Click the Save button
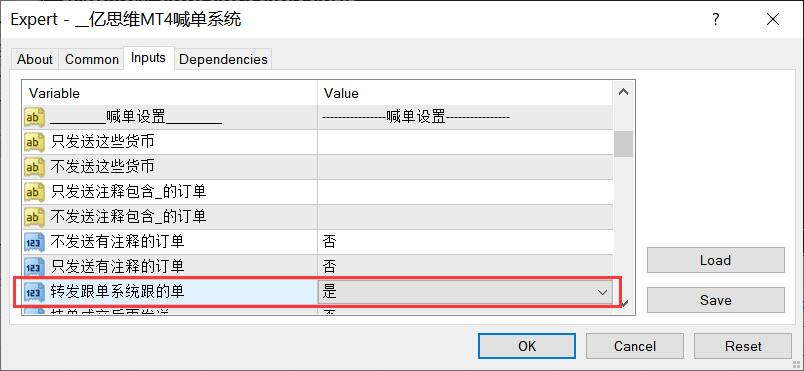The image size is (804, 371). click(715, 300)
